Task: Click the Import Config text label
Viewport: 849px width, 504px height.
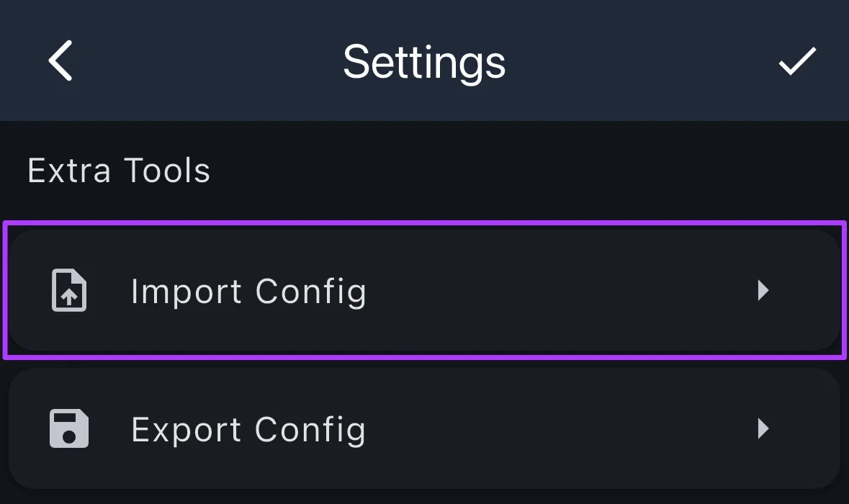Action: point(248,290)
